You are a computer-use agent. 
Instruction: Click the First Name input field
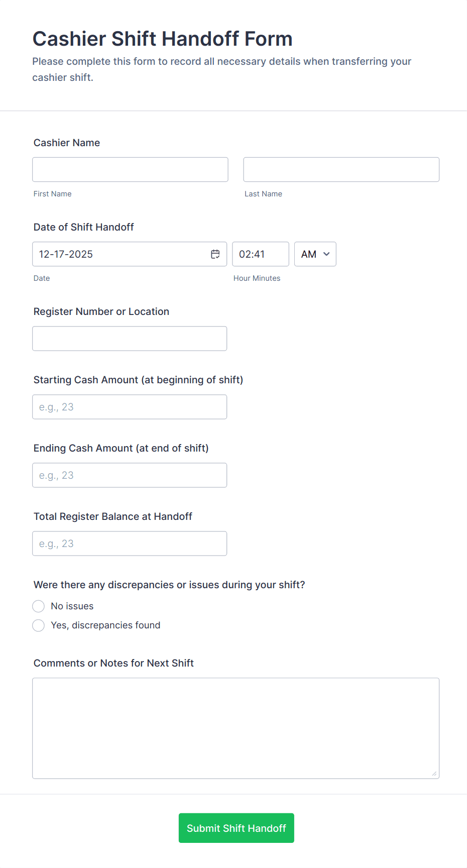[x=130, y=169]
